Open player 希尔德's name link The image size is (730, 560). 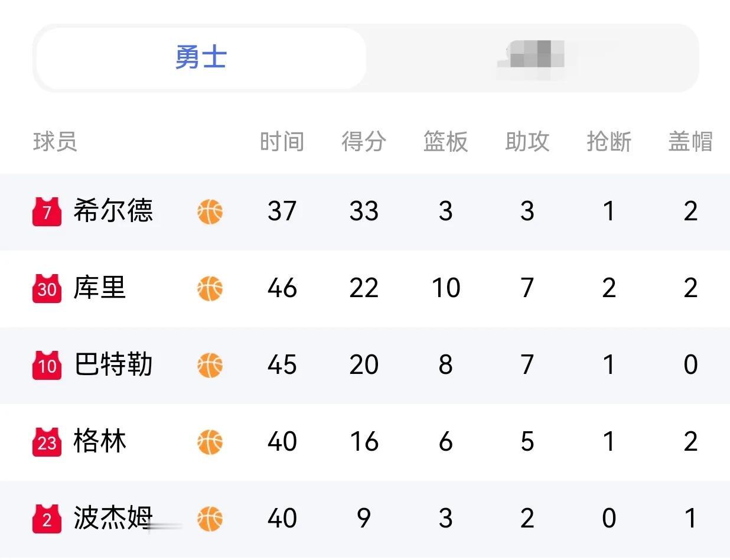tap(113, 211)
